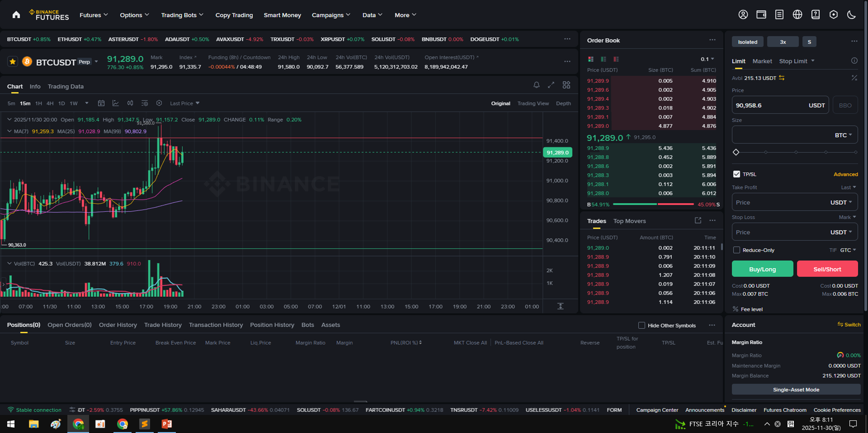Open PowerPoint from the Windows taskbar
The image size is (868, 433).
(166, 424)
